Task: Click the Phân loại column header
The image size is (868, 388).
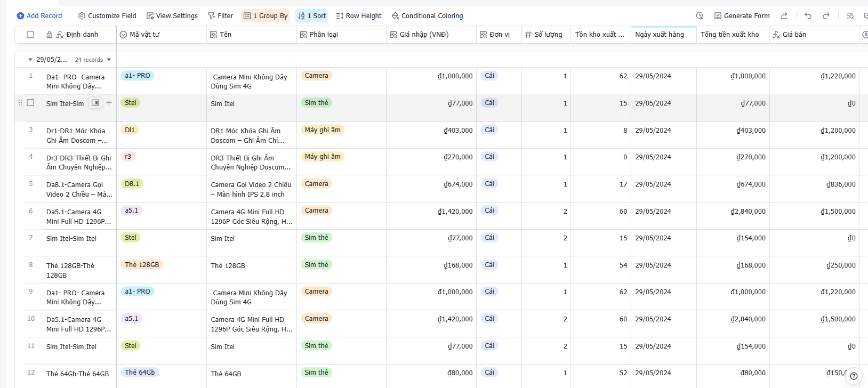Action: coord(342,35)
